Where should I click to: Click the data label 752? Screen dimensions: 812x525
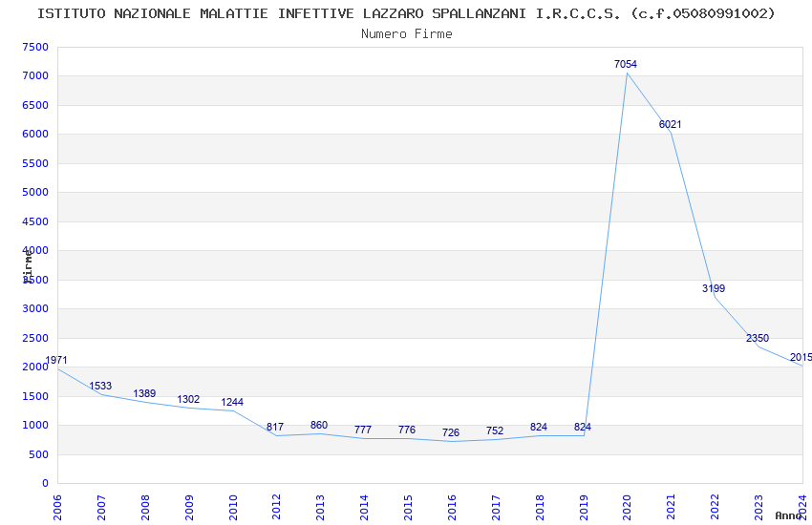(495, 430)
